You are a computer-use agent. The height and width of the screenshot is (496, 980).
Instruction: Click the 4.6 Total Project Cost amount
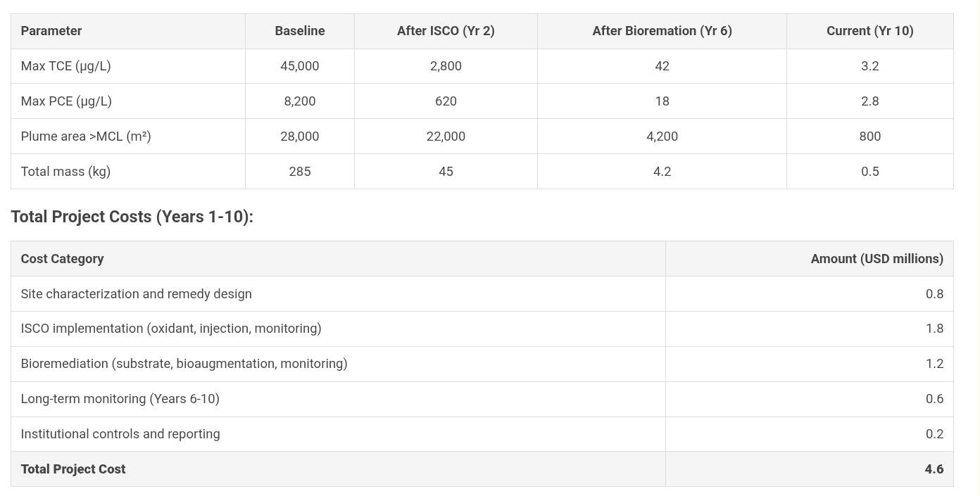point(934,469)
